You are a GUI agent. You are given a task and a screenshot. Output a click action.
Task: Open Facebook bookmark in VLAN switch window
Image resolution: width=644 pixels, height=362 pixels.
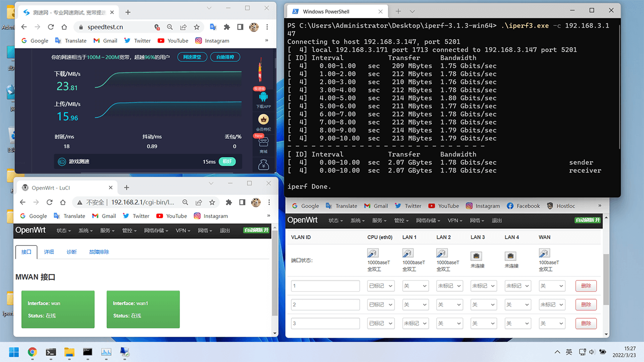523,206
